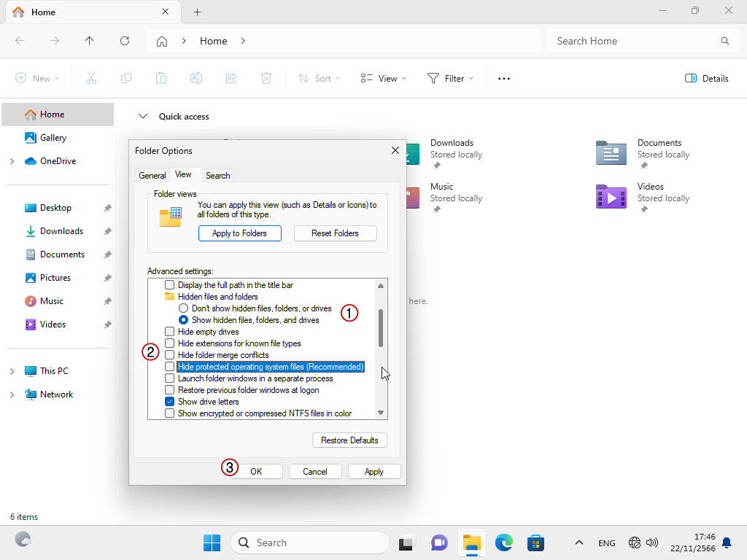The width and height of the screenshot is (747, 560).
Task: Collapse the Quick access section
Action: click(144, 117)
